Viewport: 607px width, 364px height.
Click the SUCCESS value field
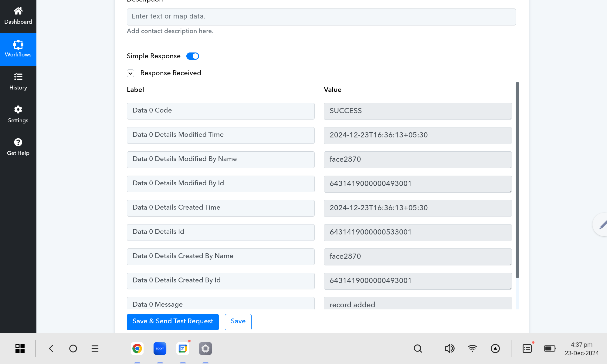(418, 111)
